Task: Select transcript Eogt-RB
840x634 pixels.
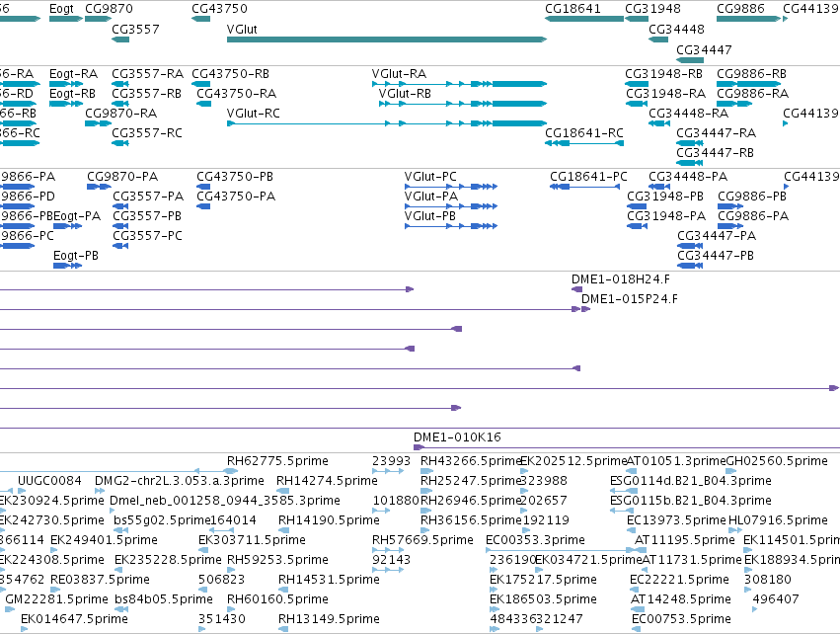Action: (x=66, y=104)
